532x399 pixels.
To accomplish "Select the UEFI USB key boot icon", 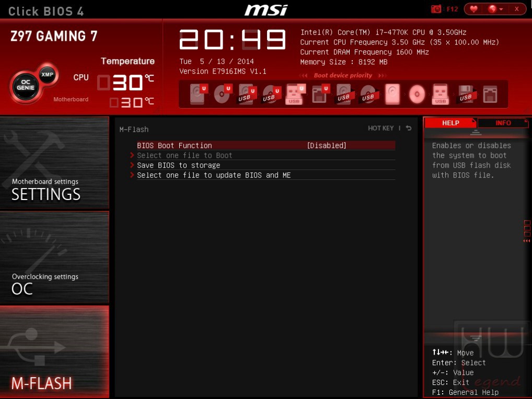I will point(295,94).
